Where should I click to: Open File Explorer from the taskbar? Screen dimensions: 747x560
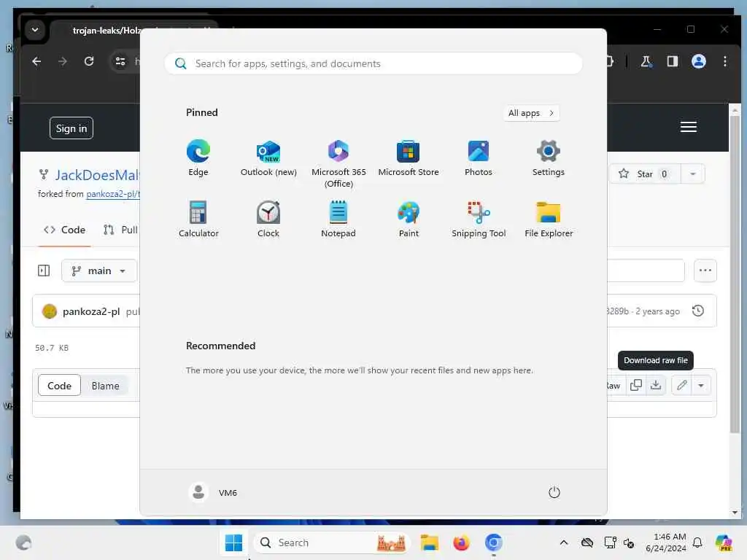pos(429,542)
